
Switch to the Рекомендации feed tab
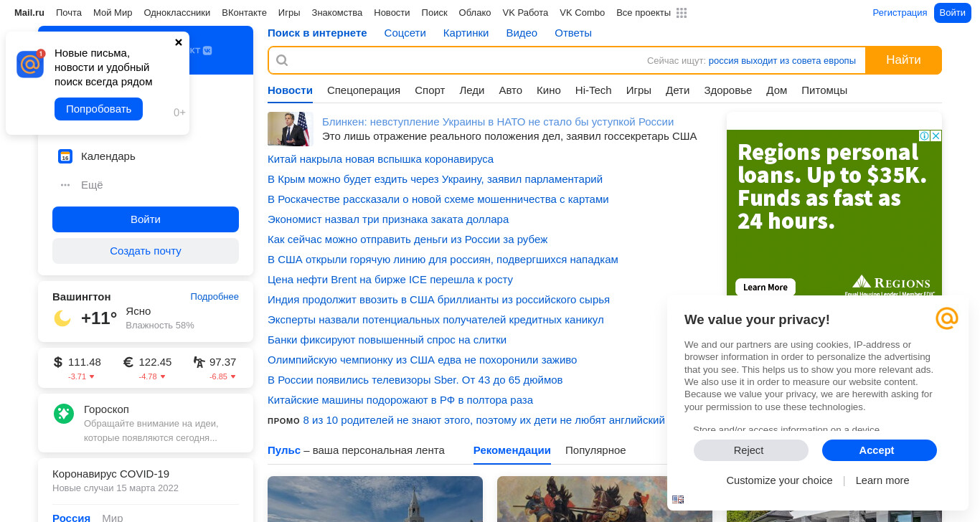[x=512, y=450]
